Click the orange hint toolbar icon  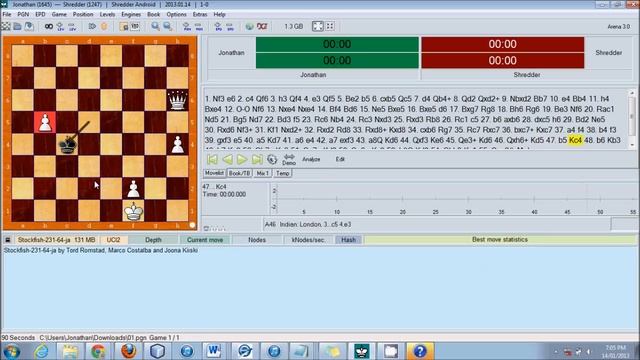[x=104, y=27]
